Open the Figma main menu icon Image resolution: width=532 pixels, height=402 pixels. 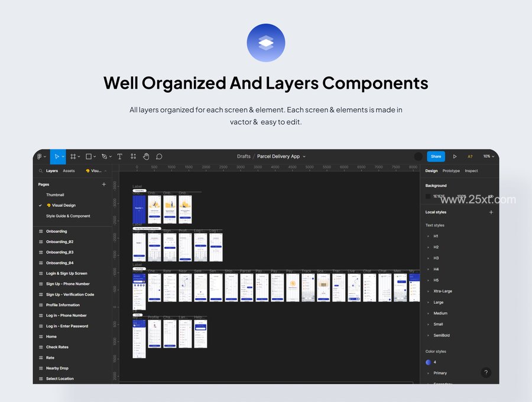tap(40, 157)
